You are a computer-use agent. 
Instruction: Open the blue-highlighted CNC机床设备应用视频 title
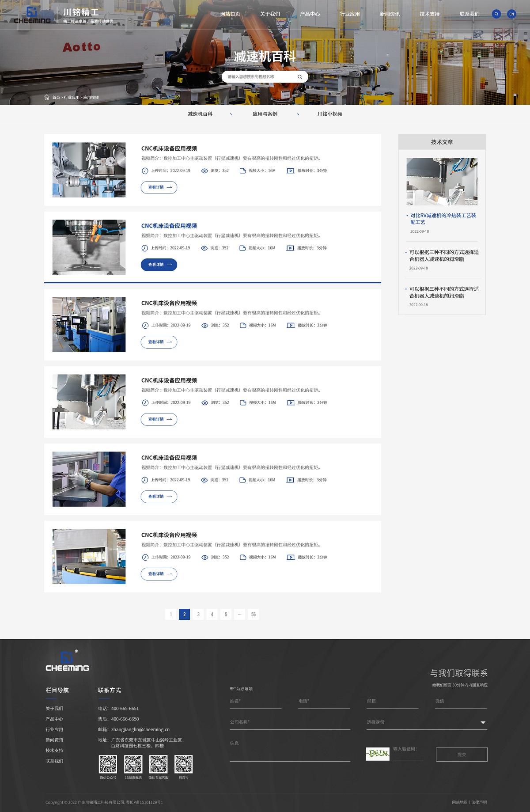[x=169, y=226]
